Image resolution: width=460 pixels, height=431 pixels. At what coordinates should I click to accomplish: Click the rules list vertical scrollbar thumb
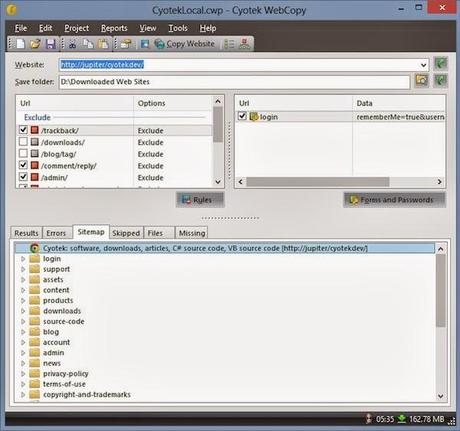pos(218,124)
